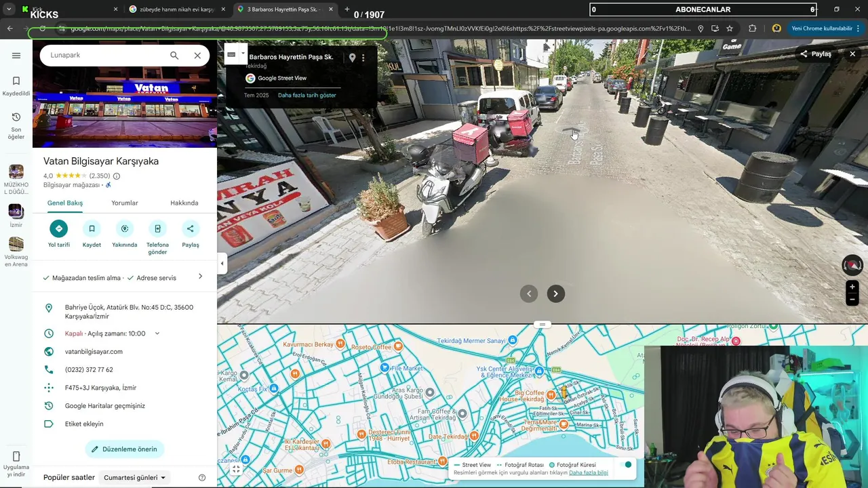The height and width of the screenshot is (488, 868).
Task: Click Etiket ekleyin
Action: tap(84, 424)
